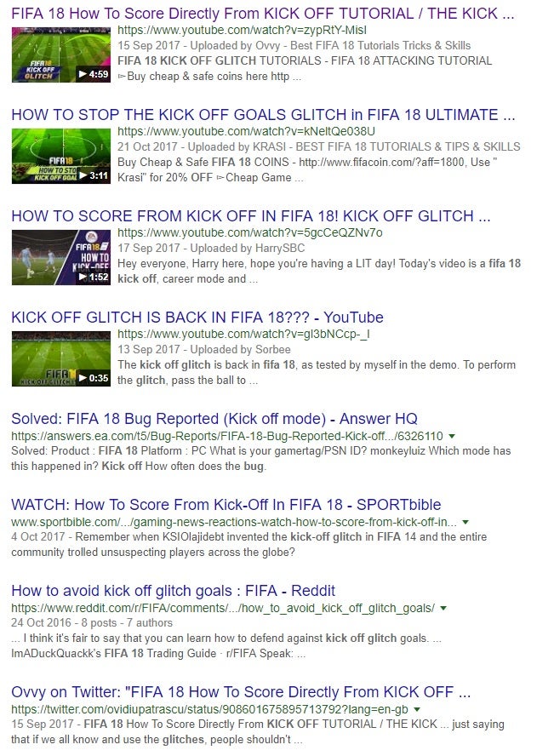554x756 pixels.
Task: Open the 0:35 Sorbee video thumbnail
Action: coord(61,358)
